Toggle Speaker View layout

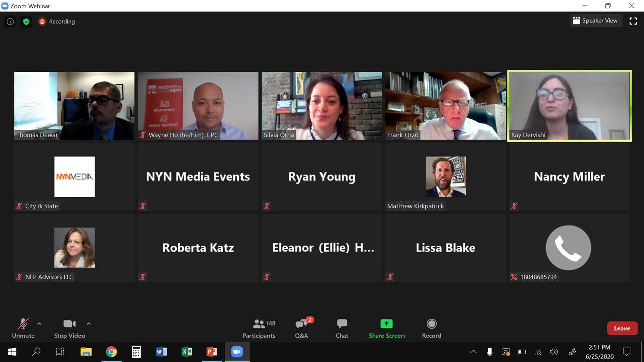click(x=595, y=21)
